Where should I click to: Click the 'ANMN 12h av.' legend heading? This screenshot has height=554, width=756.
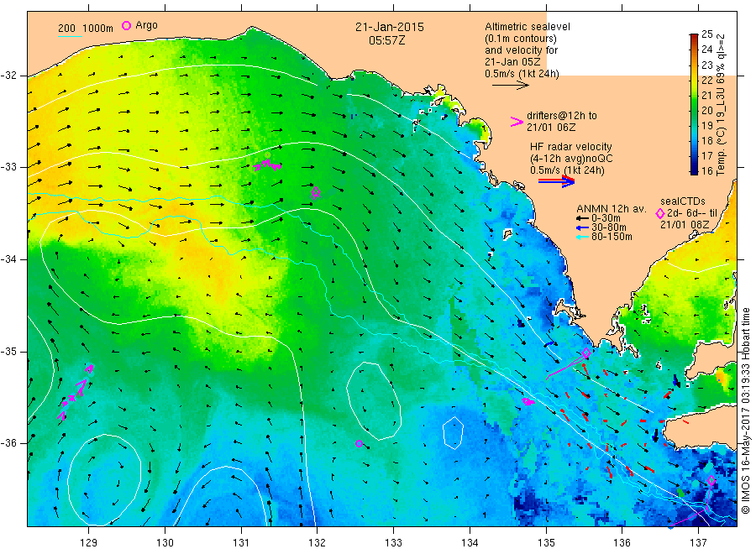pyautogui.click(x=612, y=209)
